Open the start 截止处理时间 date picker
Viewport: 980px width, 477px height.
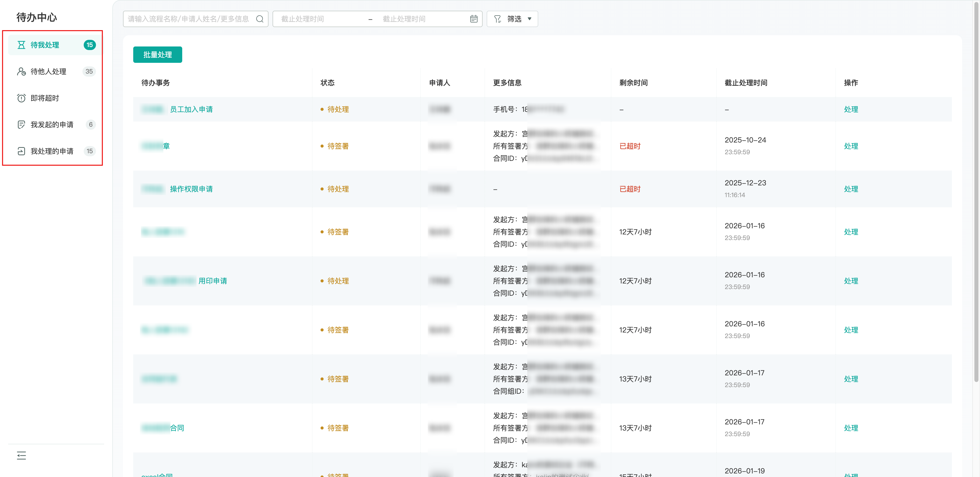tap(320, 19)
